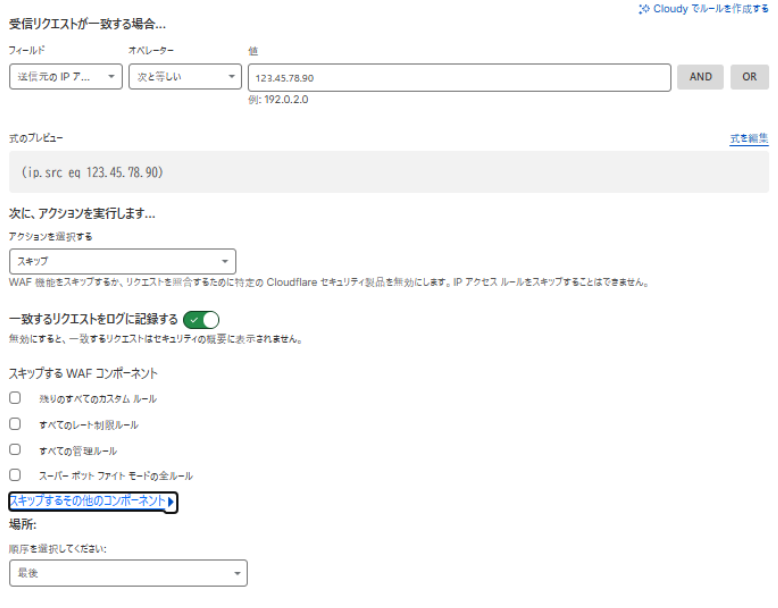Click the expression preview (ip.src eq 123.45.78.90)
The image size is (778, 608).
[x=92, y=172]
